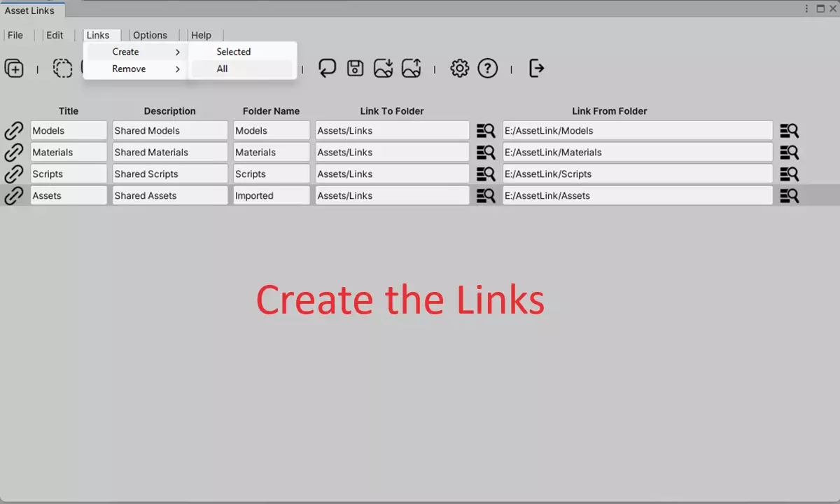Browse Link To Folder for Assets row
Screen dimensions: 840x504
(x=486, y=196)
